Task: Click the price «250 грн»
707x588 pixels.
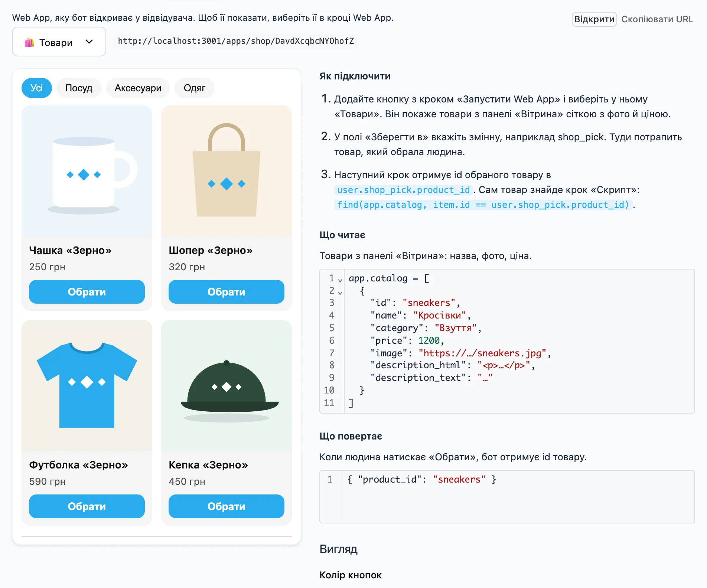Action: point(47,267)
